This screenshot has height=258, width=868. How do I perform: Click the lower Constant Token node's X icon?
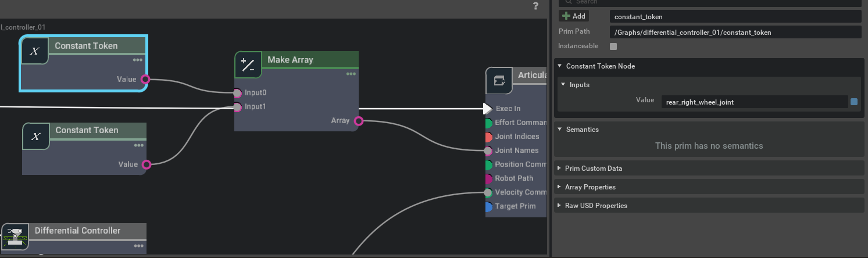tap(35, 137)
